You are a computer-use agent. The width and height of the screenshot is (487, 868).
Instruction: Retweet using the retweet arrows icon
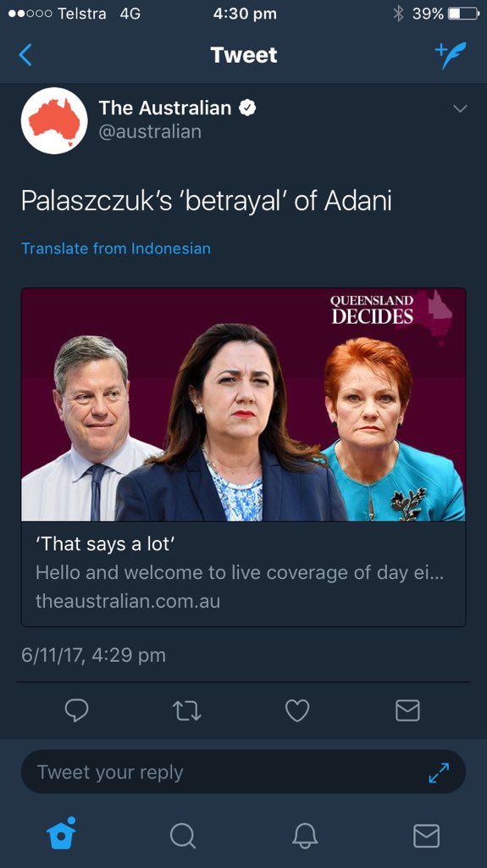pos(186,710)
